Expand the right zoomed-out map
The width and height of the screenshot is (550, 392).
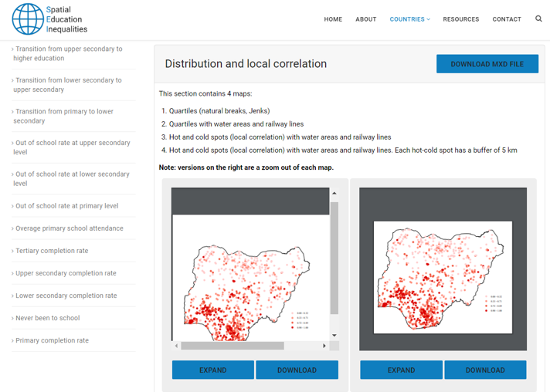pos(401,370)
